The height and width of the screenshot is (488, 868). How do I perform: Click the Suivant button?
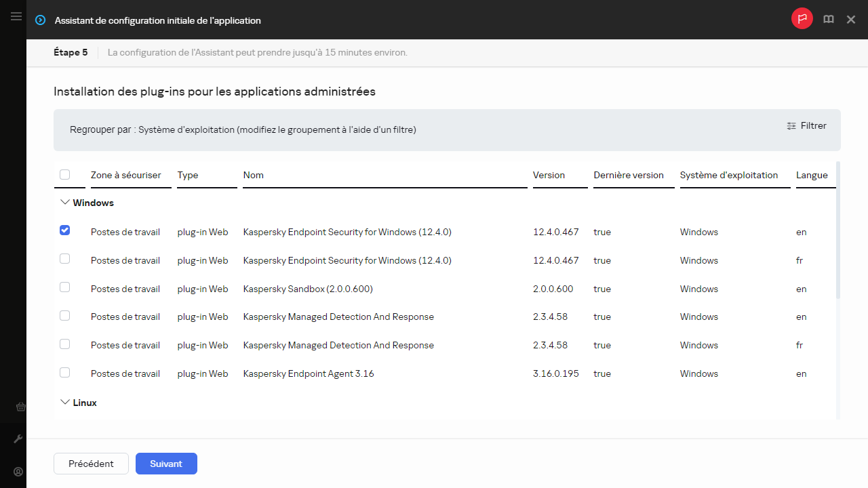click(166, 464)
